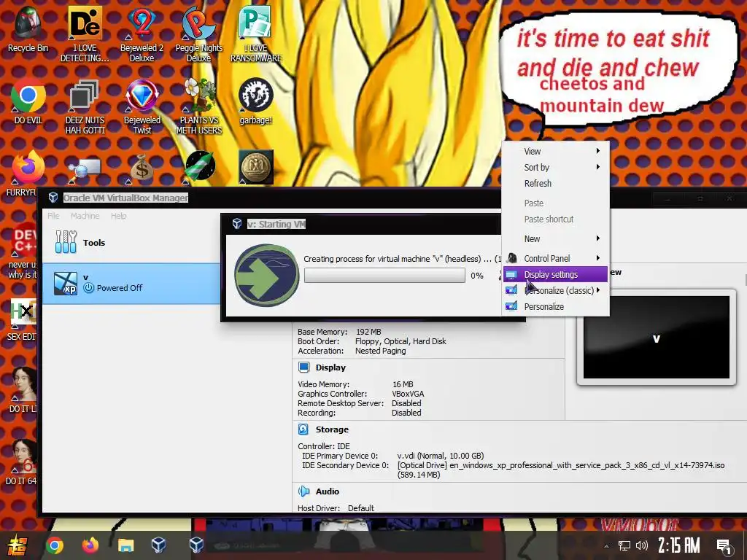Click the 'v' preview thumbnail
The image size is (747, 560).
(x=656, y=337)
